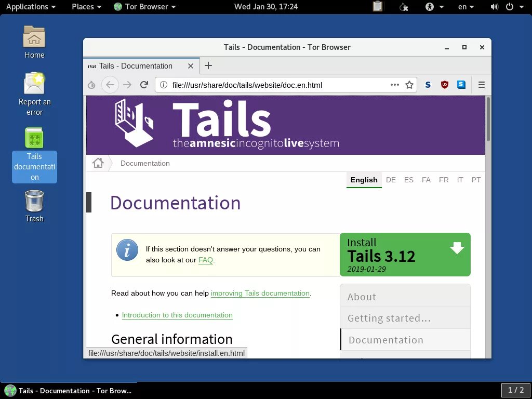The width and height of the screenshot is (532, 399).
Task: Open the Report an error desktop icon
Action: (x=34, y=94)
